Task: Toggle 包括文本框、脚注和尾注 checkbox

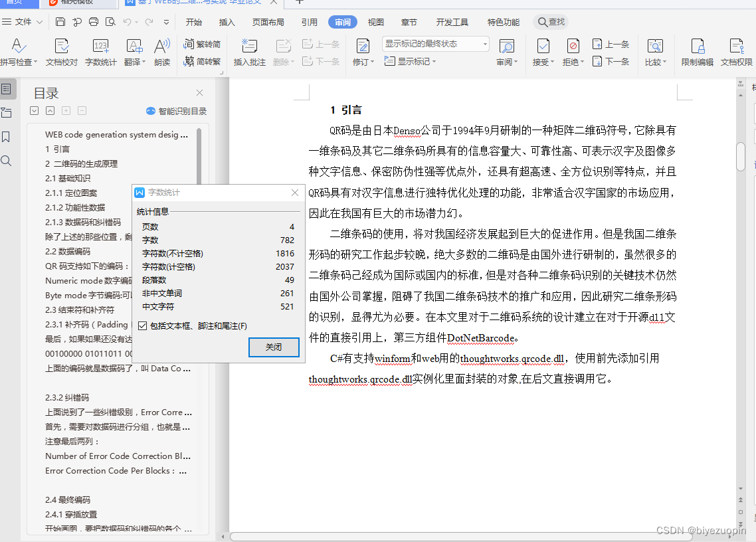Action: click(x=143, y=325)
